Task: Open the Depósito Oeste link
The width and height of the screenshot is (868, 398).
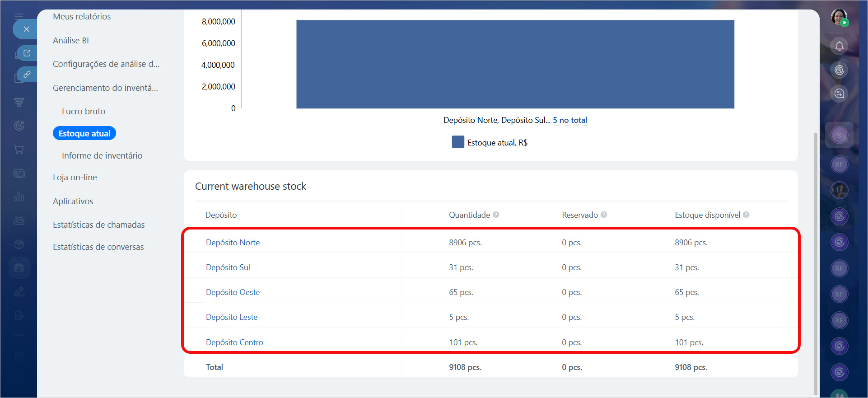Action: pyautogui.click(x=233, y=292)
